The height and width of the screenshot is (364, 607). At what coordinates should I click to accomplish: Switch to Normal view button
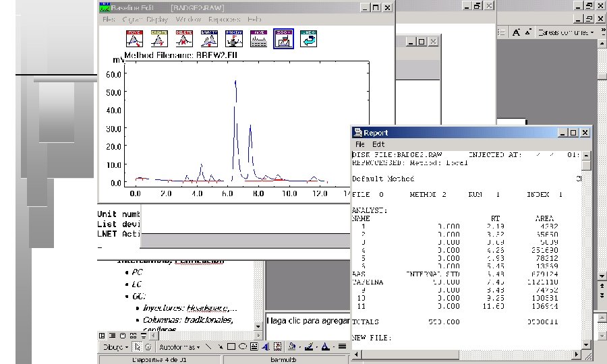(x=102, y=336)
